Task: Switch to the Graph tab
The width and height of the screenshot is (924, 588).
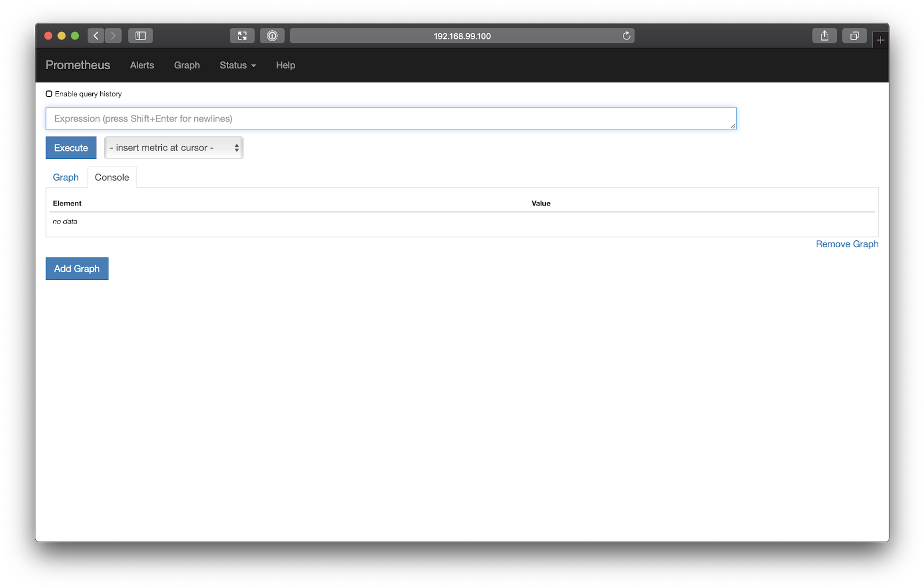Action: coord(66,178)
